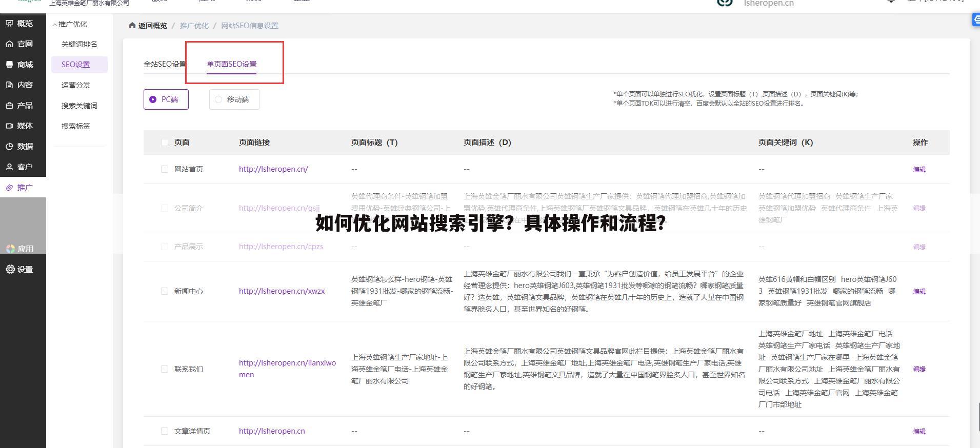Click 编辑 for the 新闻中心 row
The image size is (980, 448).
coord(919,291)
